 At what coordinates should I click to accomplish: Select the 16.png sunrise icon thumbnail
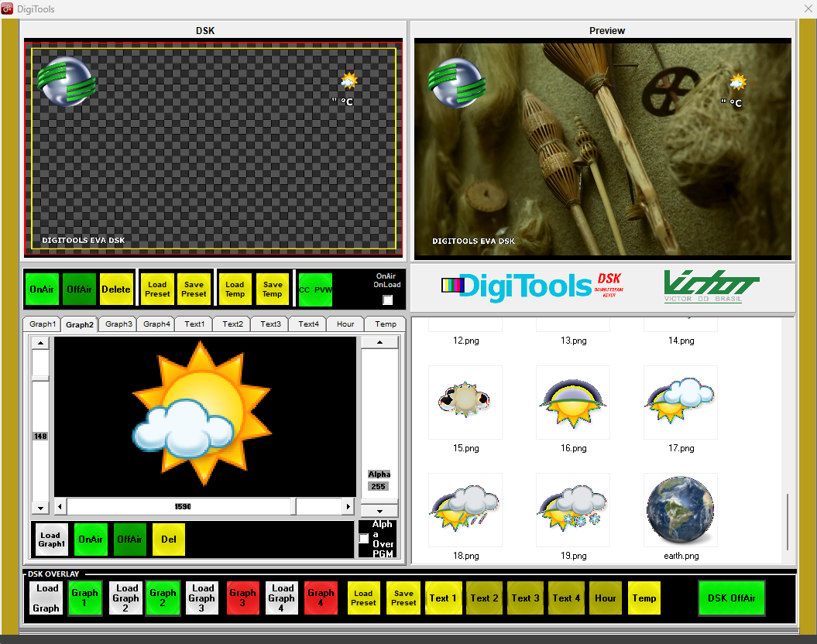pos(573,402)
